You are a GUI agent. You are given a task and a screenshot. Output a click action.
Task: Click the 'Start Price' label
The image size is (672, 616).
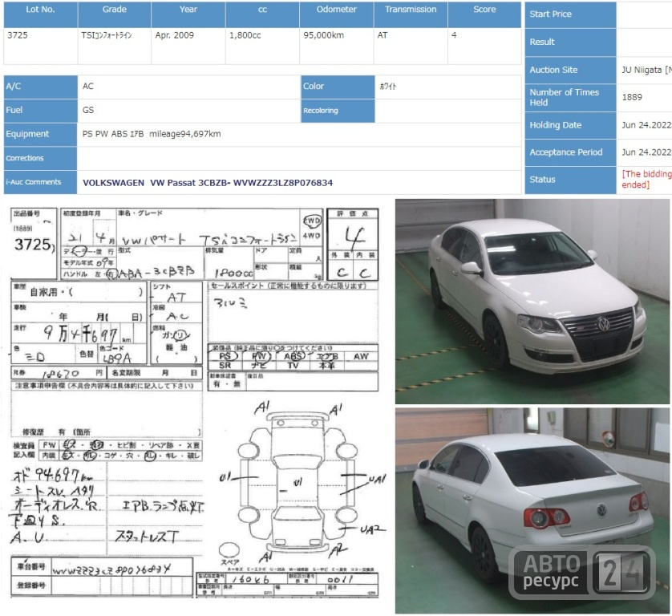tap(570, 14)
